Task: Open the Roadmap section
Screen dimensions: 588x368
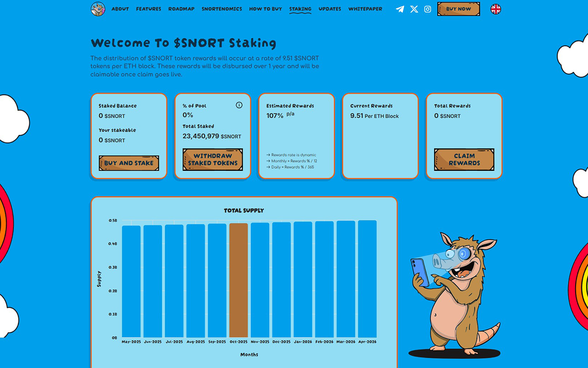Action: [181, 9]
